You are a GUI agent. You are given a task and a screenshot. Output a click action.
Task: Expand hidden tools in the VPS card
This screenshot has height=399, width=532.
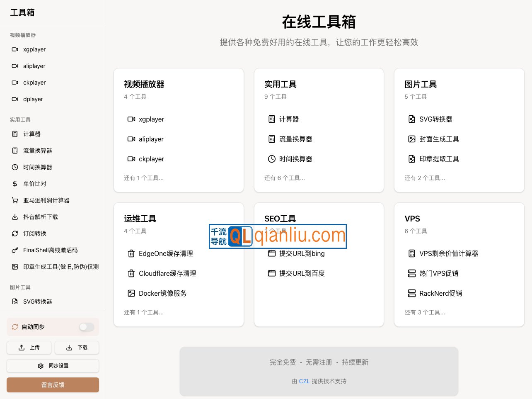(425, 312)
